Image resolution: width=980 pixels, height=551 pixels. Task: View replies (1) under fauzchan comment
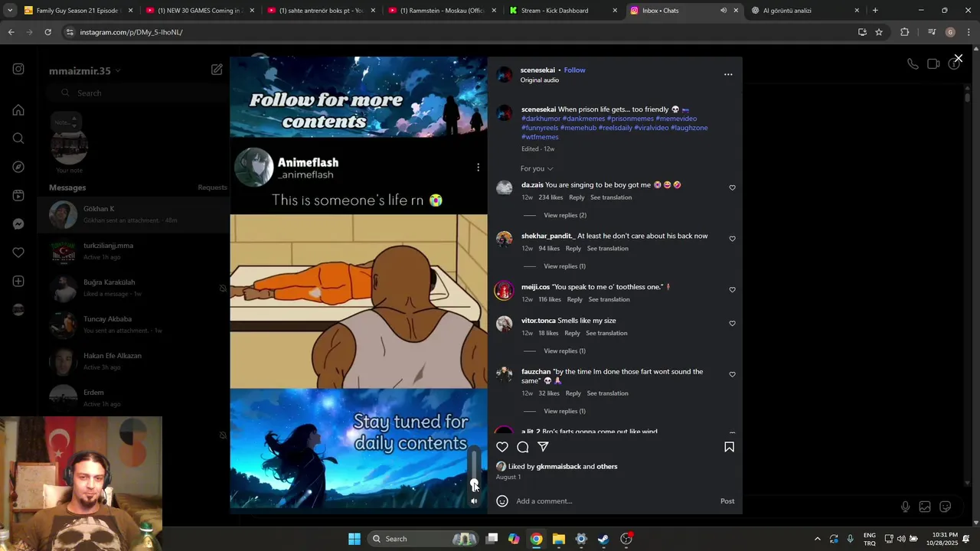tap(564, 412)
